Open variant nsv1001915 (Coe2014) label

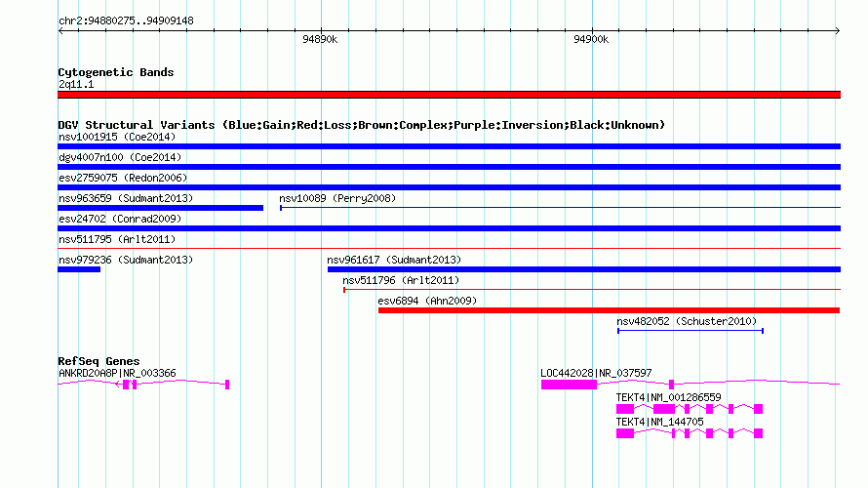[117, 137]
